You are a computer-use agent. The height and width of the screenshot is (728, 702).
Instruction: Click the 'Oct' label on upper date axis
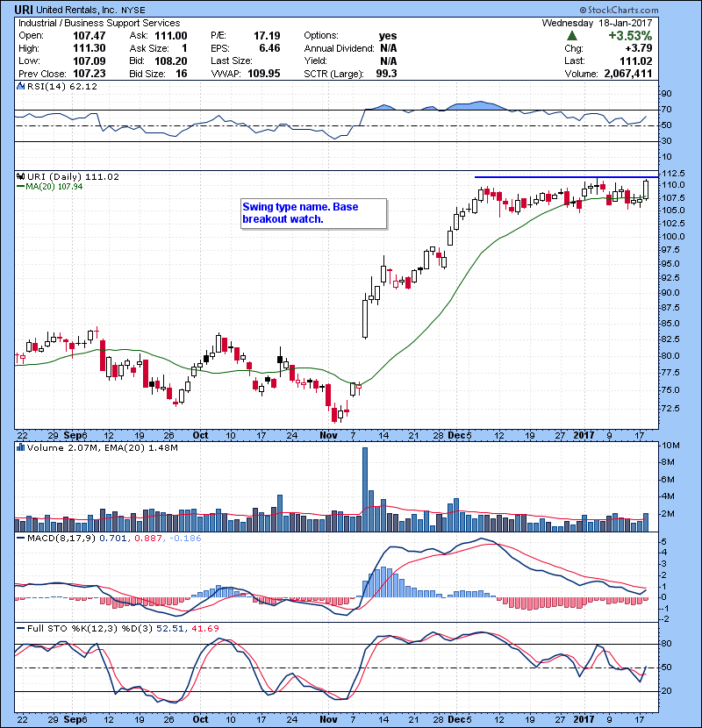(200, 435)
